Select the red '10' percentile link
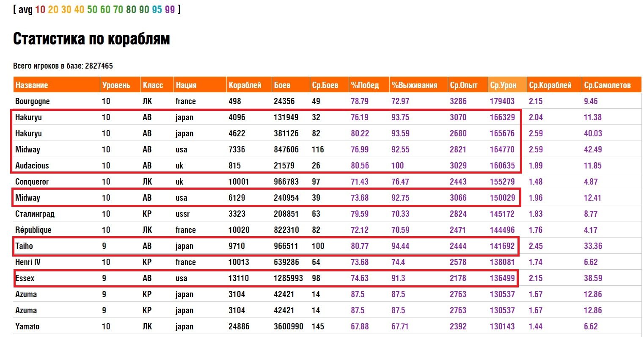The height and width of the screenshot is (337, 644). pos(40,9)
